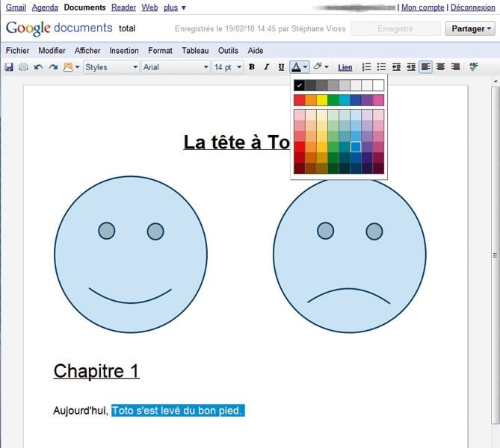Toggle bold formatting
This screenshot has height=448, width=500.
pos(251,67)
